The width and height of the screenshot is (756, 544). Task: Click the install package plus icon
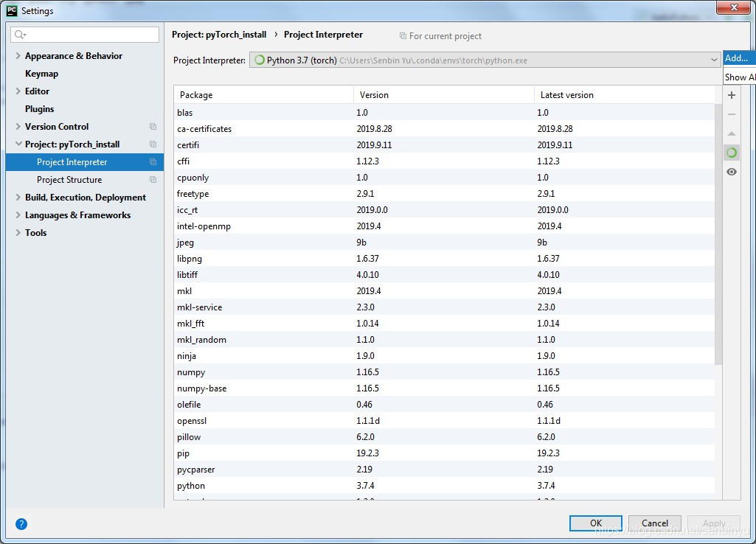tap(732, 95)
